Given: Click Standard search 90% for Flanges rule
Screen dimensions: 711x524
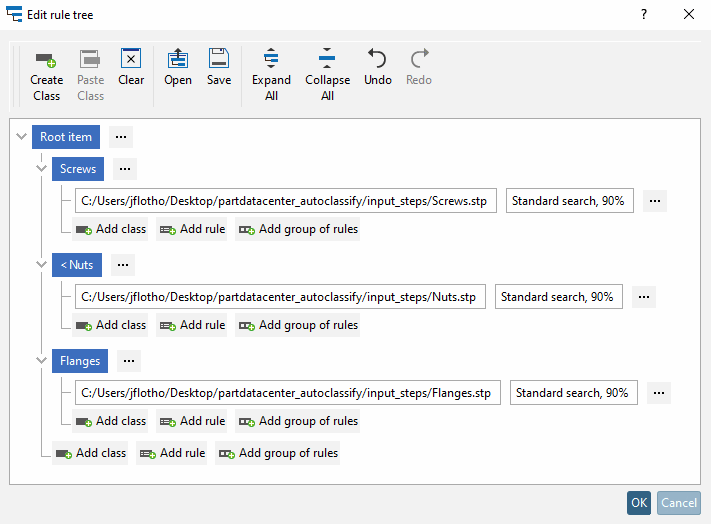Looking at the screenshot, I should pyautogui.click(x=574, y=393).
